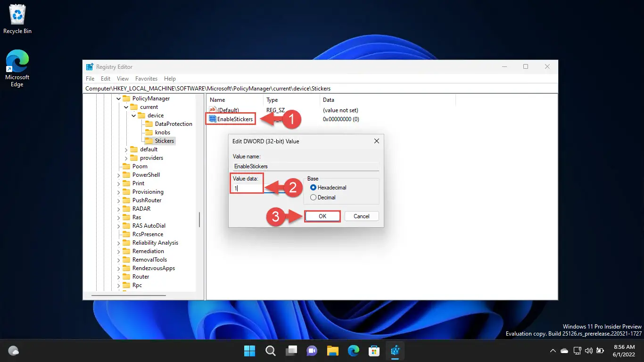
Task: Open the weather widget on taskbar
Action: (x=14, y=351)
